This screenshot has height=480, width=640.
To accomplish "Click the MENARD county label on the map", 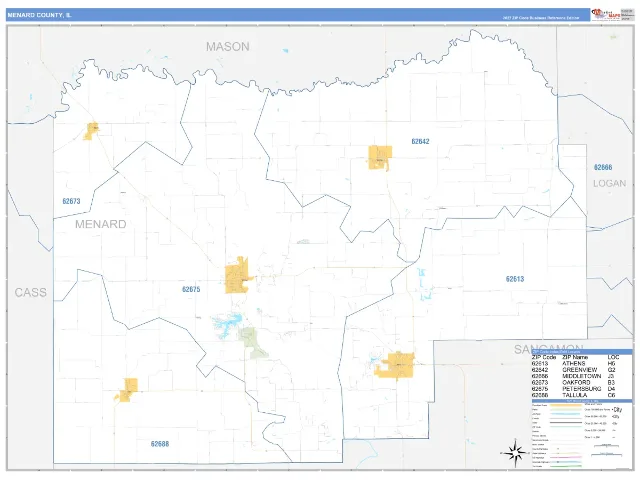I will coord(100,224).
